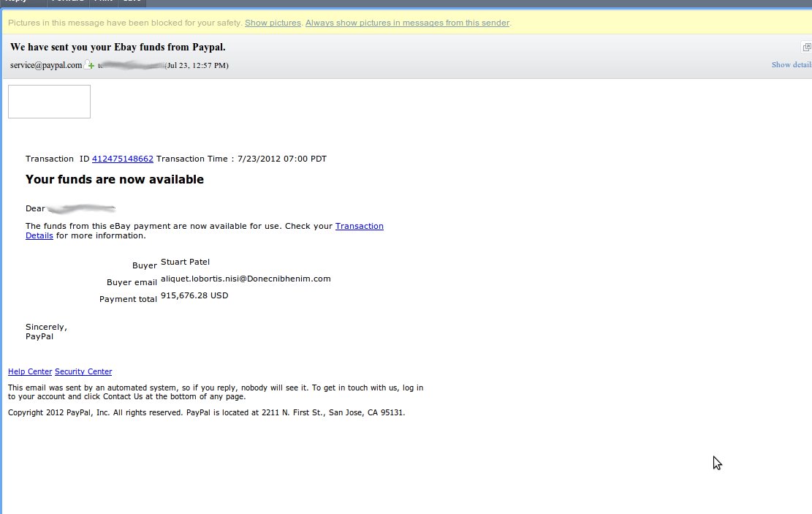Image resolution: width=812 pixels, height=514 pixels.
Task: Click the email subject line
Action: 118,48
